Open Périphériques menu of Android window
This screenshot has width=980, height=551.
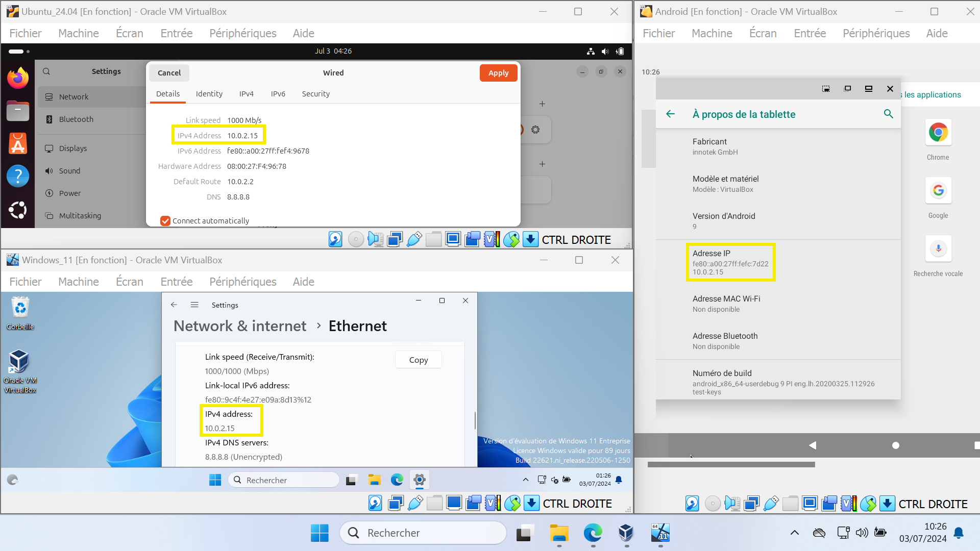click(876, 33)
